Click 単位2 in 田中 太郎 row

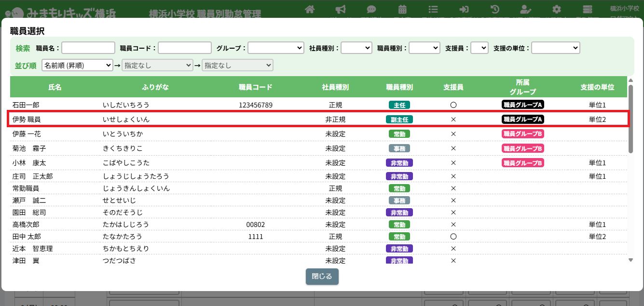click(597, 237)
